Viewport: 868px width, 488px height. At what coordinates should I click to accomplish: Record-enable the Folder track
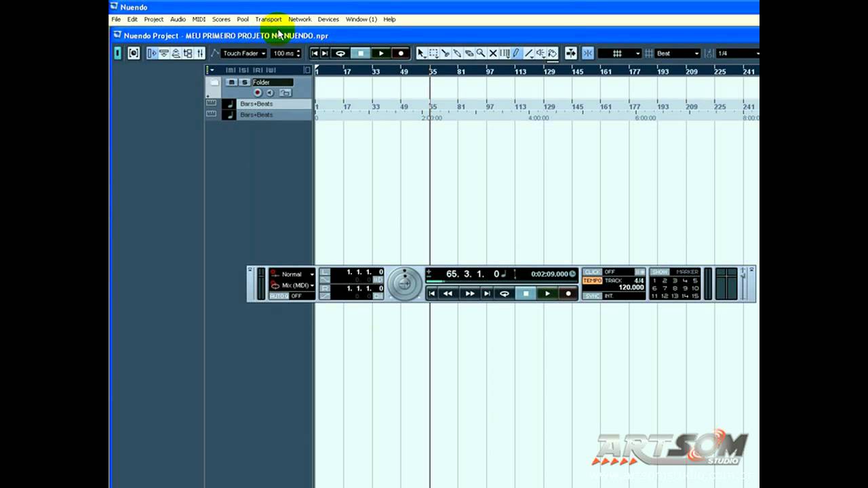[x=258, y=92]
